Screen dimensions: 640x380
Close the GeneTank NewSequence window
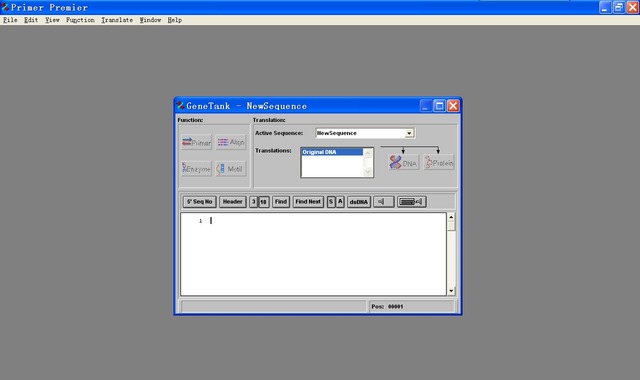453,106
